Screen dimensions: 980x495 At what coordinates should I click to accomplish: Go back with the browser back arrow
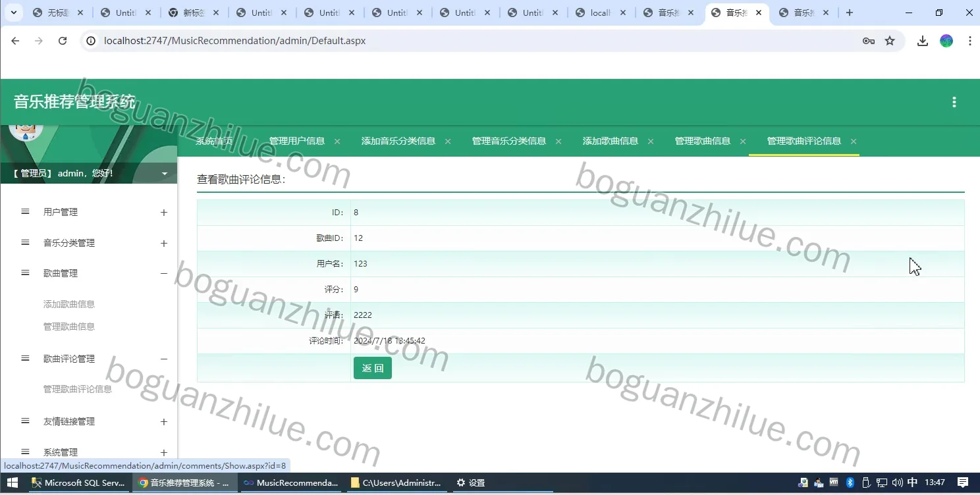[15, 41]
